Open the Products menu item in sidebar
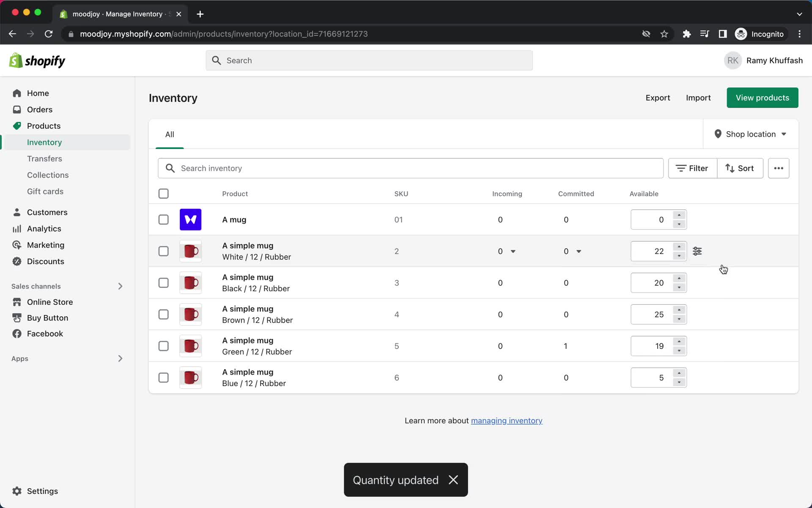The height and width of the screenshot is (508, 812). pyautogui.click(x=44, y=125)
